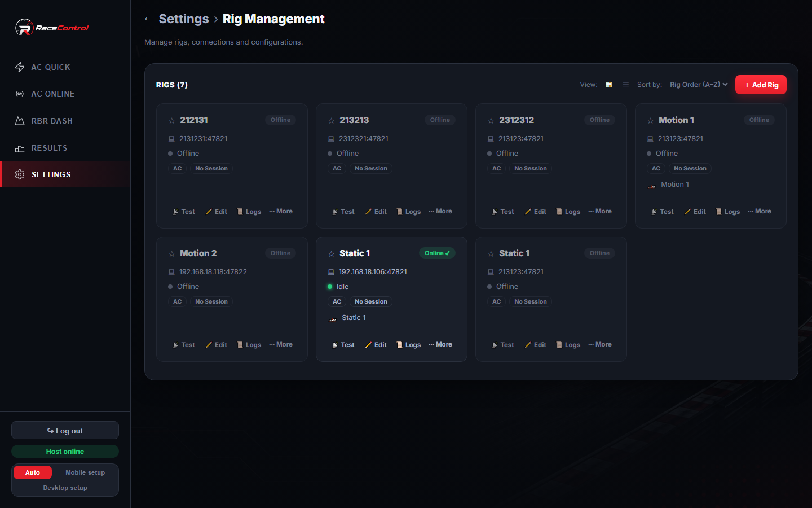This screenshot has height=508, width=812.
Task: Open Logs for rig 212131
Action: coord(249,212)
